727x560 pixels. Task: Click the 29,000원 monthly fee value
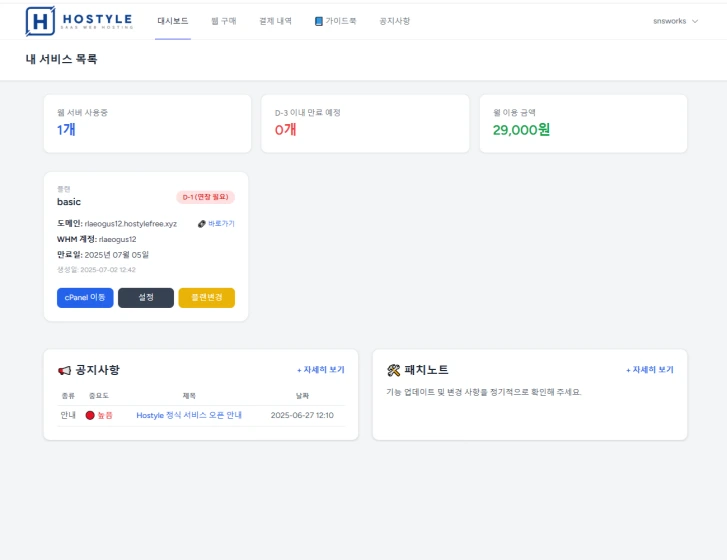(x=522, y=130)
